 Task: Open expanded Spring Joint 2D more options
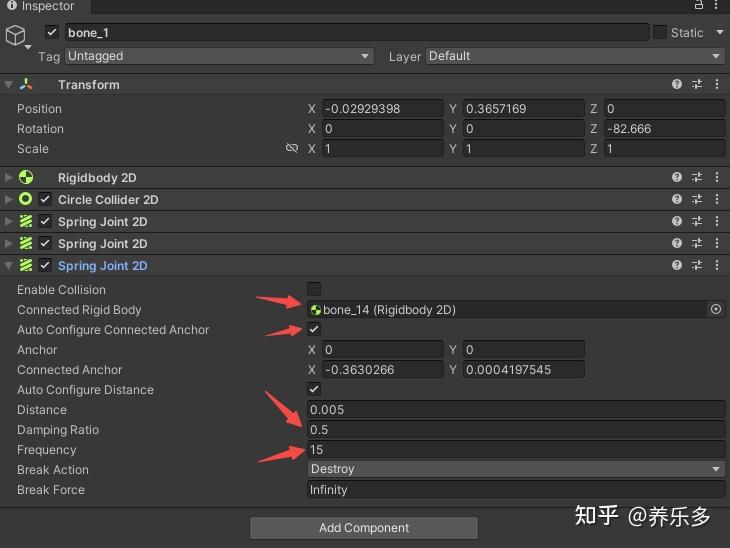[x=717, y=265]
